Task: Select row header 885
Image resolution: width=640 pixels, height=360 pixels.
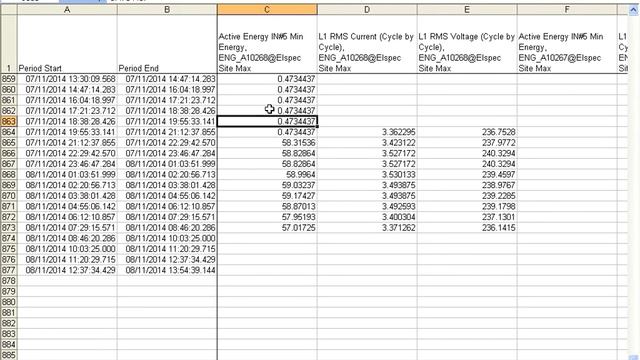Action: pos(9,355)
